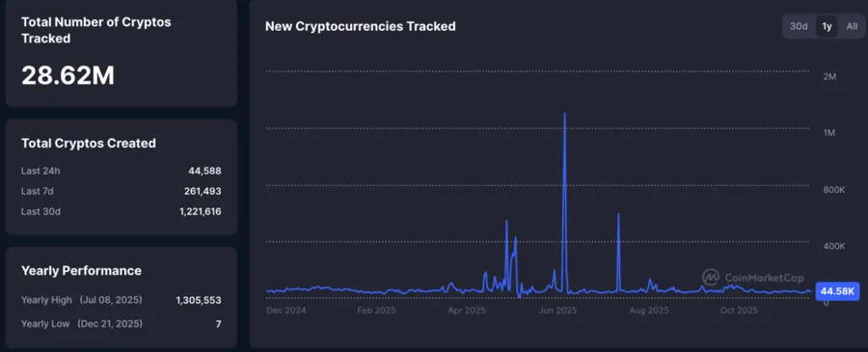Click the Last 7d value 261,493
Screen dimensions: 868x352
click(203, 191)
